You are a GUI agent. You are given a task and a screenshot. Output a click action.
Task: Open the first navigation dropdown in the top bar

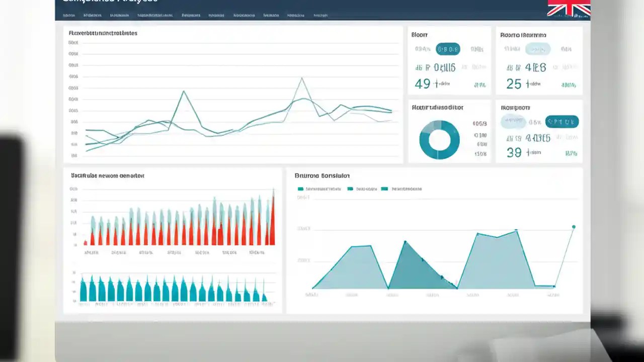[x=69, y=15]
